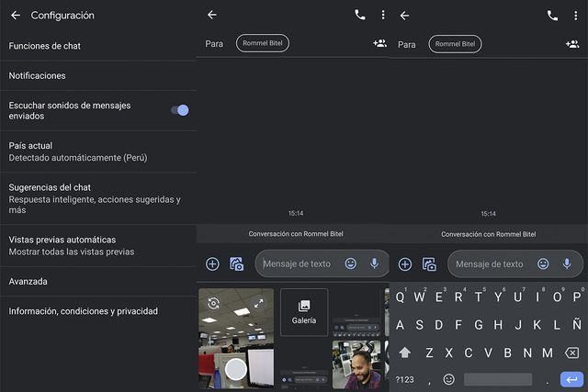The width and height of the screenshot is (588, 392).
Task: Tap the blue Enter key on keyboard
Action: [x=571, y=378]
